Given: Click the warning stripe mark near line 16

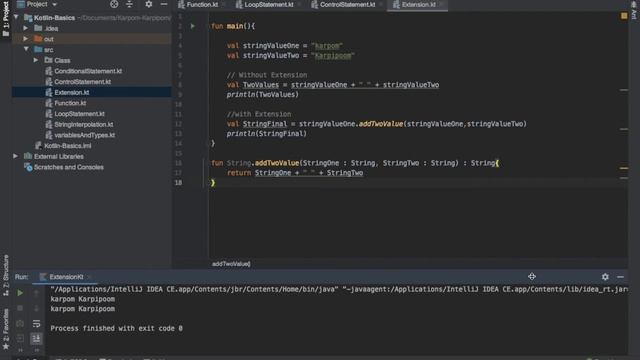Looking at the screenshot, I should [x=624, y=168].
